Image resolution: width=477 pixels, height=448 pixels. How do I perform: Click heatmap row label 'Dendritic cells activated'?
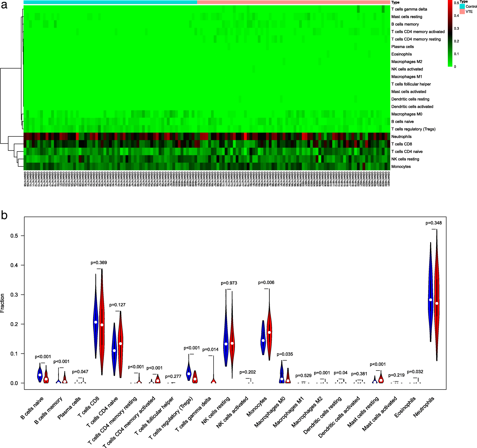point(412,107)
